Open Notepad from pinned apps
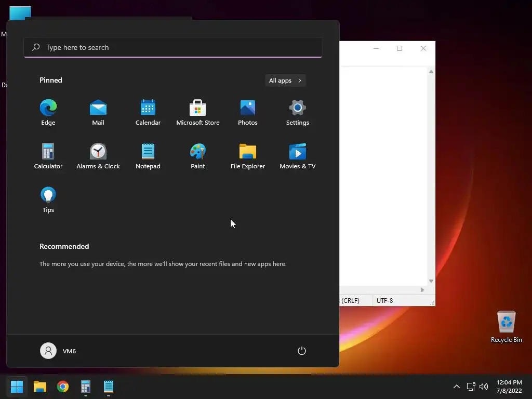The width and height of the screenshot is (532, 399). 148,156
